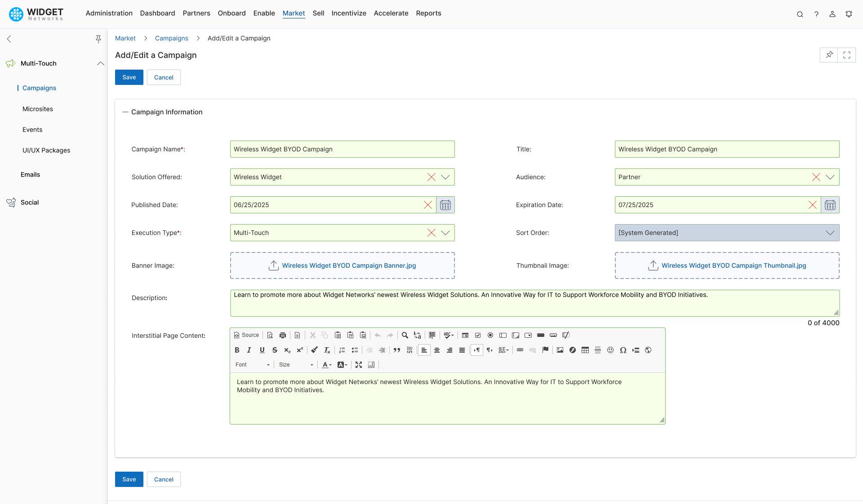Image resolution: width=863 pixels, height=504 pixels.
Task: Switch to the Reports menu item
Action: tap(428, 13)
